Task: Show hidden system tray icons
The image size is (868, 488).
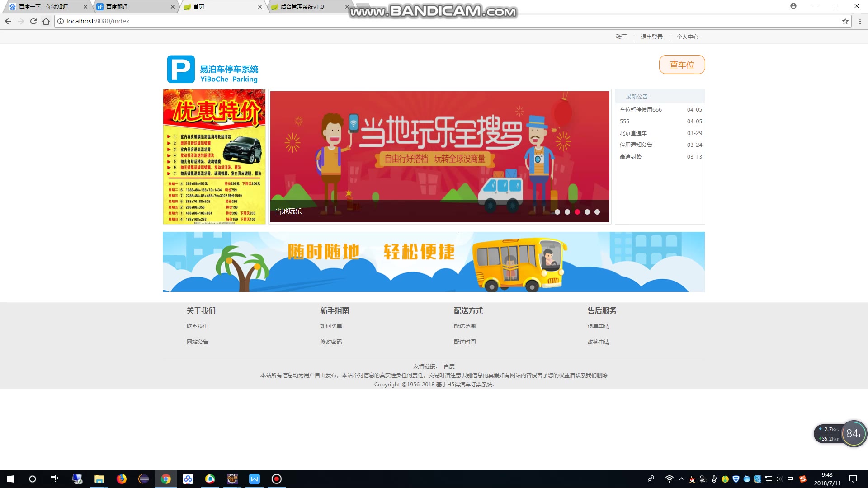Action: click(681, 479)
